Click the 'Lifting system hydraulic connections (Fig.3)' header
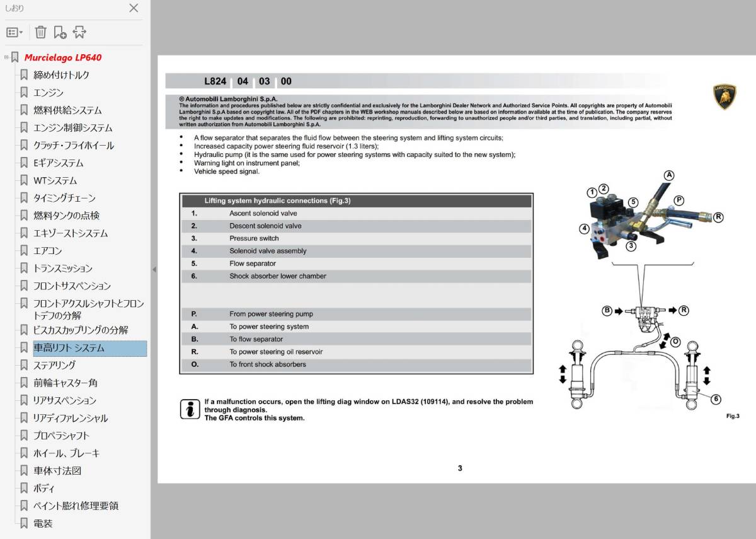756x539 pixels. click(x=357, y=201)
